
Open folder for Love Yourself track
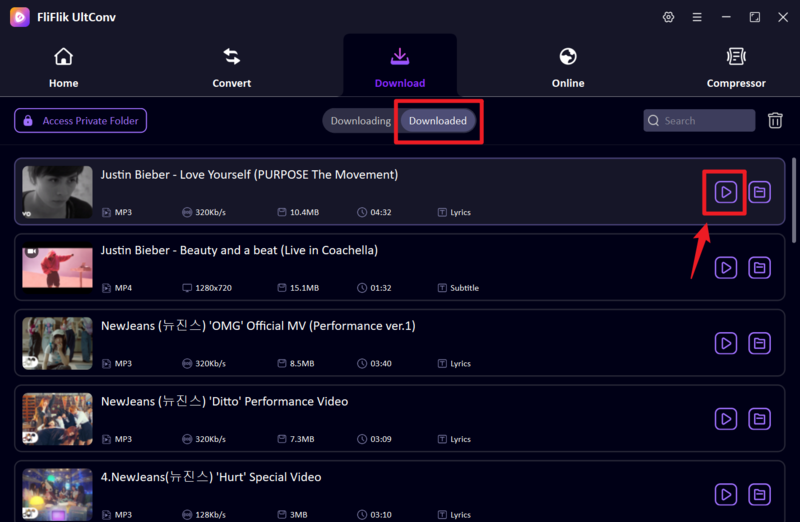[759, 192]
